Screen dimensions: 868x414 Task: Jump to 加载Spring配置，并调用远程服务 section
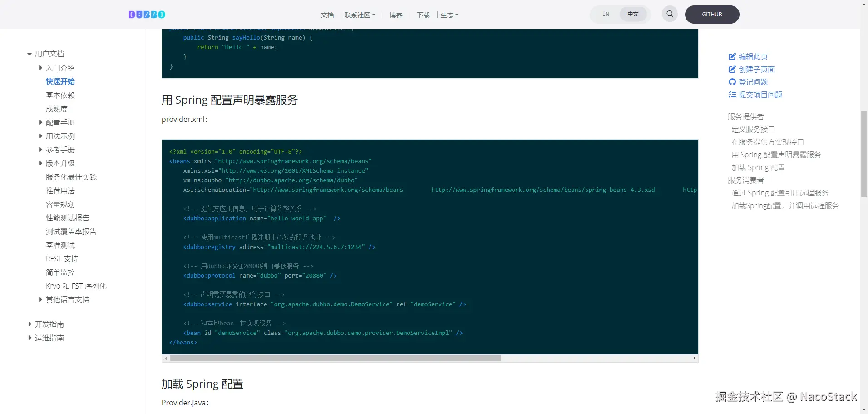pyautogui.click(x=785, y=206)
